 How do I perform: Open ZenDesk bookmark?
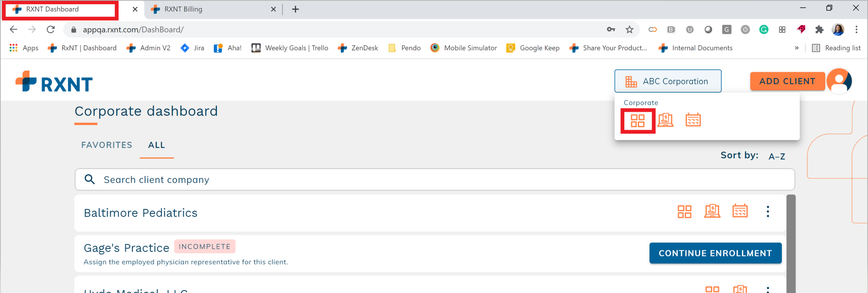[x=358, y=48]
